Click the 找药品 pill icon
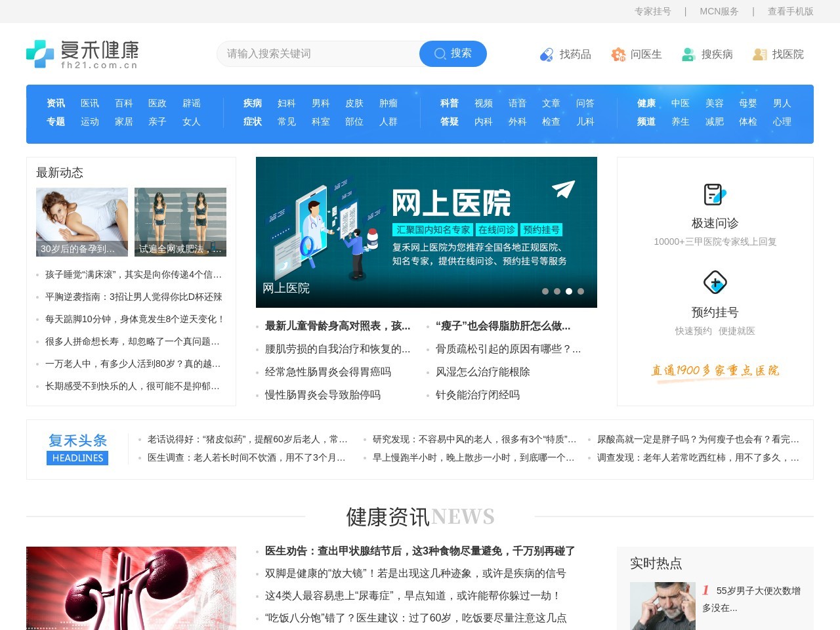This screenshot has width=840, height=630. pos(547,54)
